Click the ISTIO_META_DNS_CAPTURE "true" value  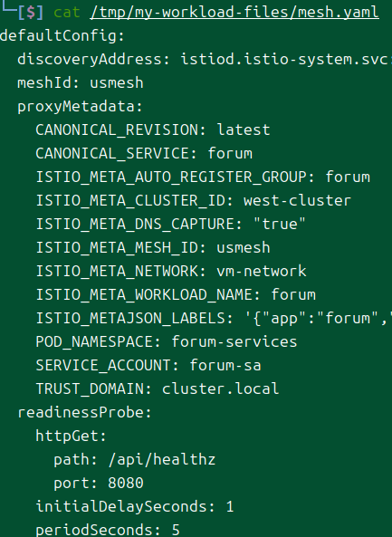coord(280,224)
